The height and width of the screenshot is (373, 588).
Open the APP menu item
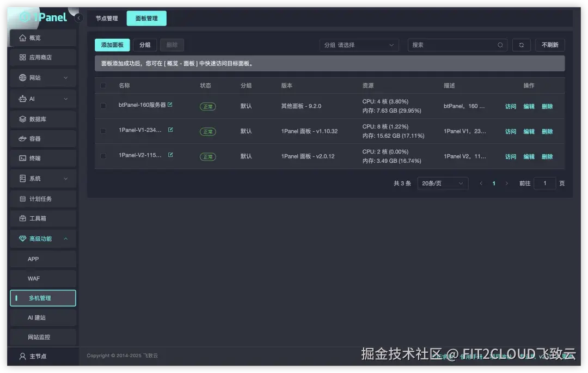[x=43, y=259]
